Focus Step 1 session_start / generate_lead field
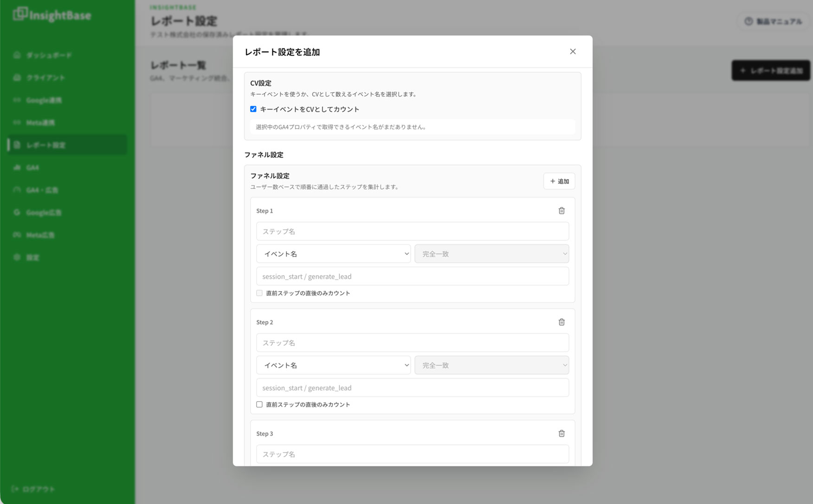This screenshot has height=504, width=813. click(x=413, y=276)
